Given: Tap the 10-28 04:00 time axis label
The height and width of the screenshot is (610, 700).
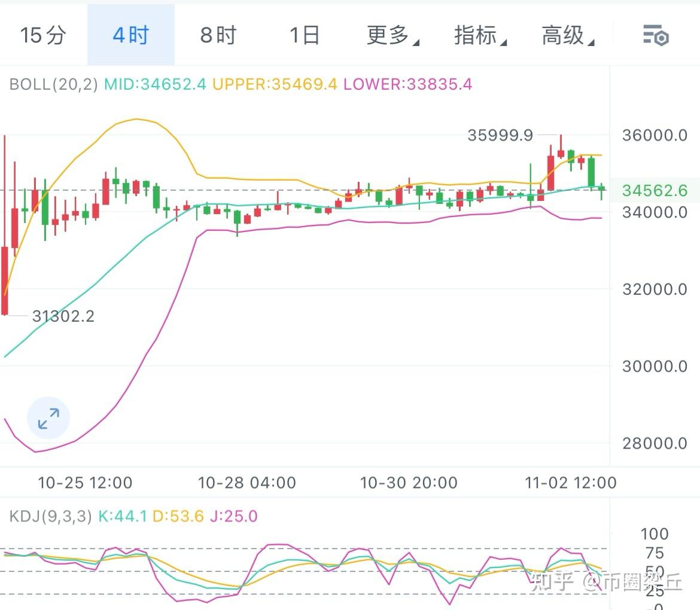Looking at the screenshot, I should point(247,483).
